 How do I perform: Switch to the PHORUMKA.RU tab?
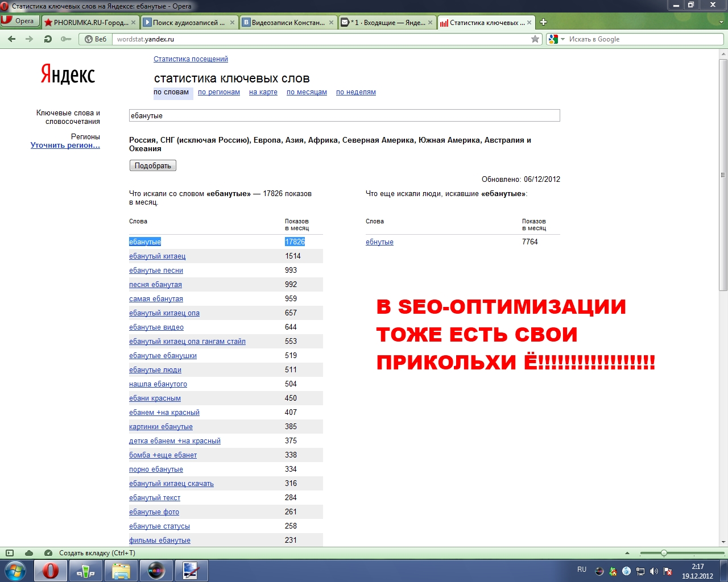coord(86,23)
